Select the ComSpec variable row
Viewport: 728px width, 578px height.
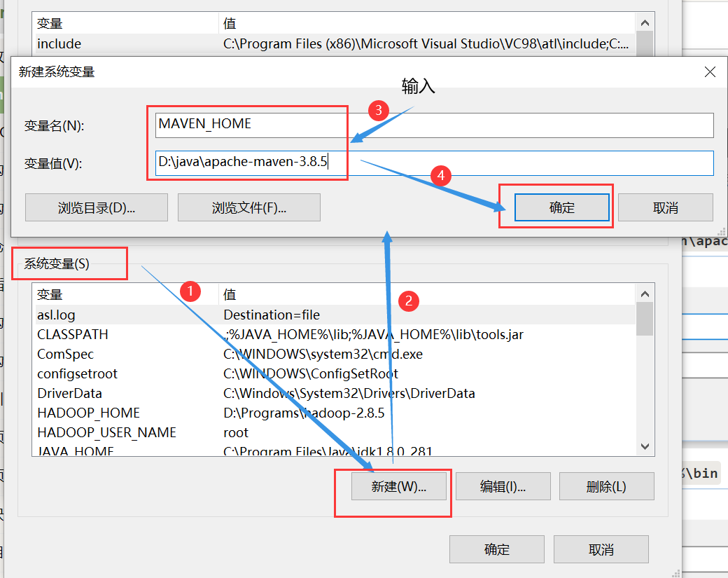pos(335,354)
